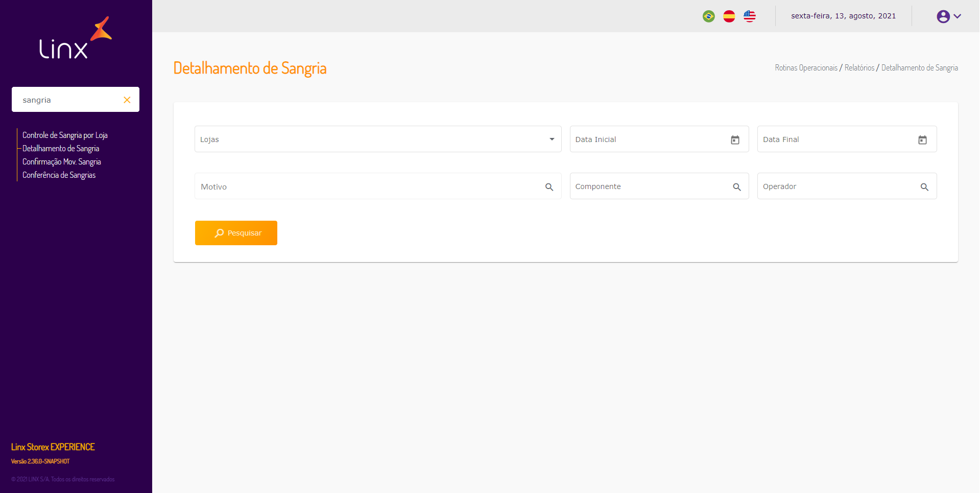Viewport: 980px width, 493px height.
Task: Open the Data Inicial calendar picker
Action: 735,140
